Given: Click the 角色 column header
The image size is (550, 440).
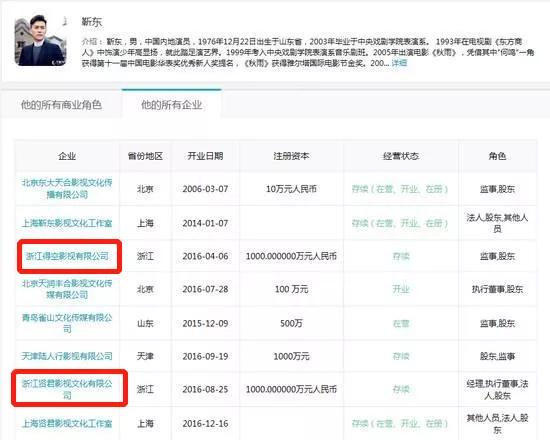Looking at the screenshot, I should pos(497,156).
